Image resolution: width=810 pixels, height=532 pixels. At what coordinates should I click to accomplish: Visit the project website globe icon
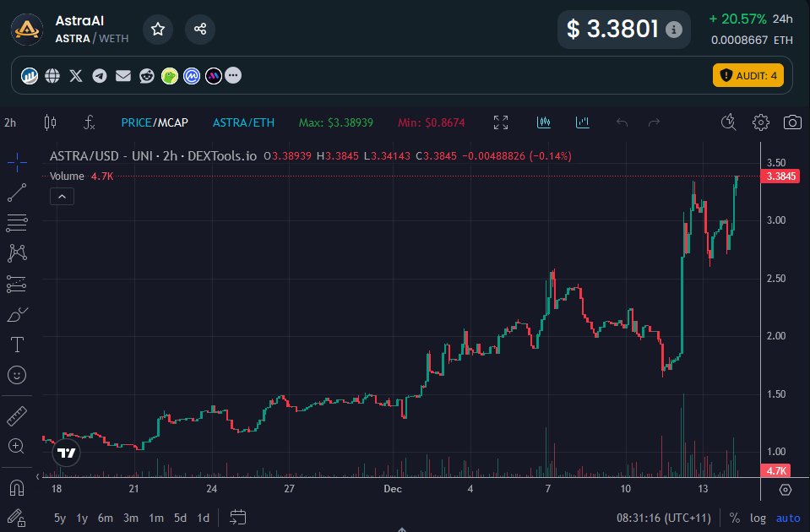coord(52,76)
